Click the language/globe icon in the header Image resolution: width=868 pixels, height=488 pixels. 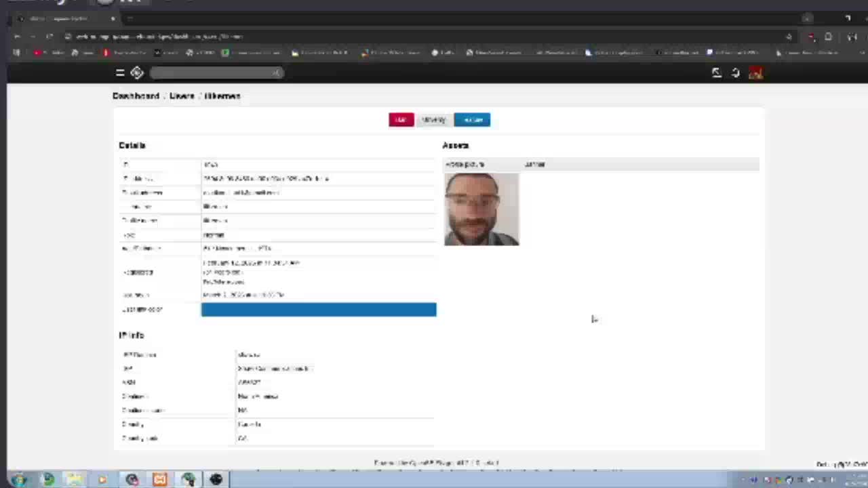(x=736, y=73)
